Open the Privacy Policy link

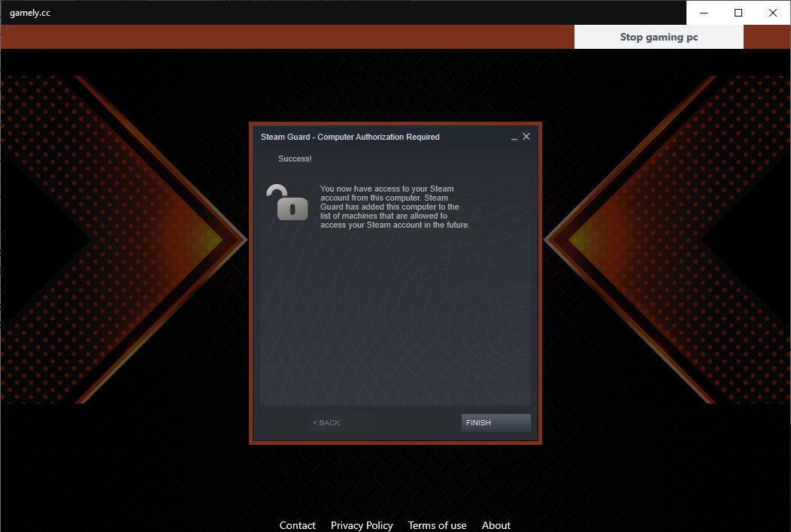click(x=362, y=525)
